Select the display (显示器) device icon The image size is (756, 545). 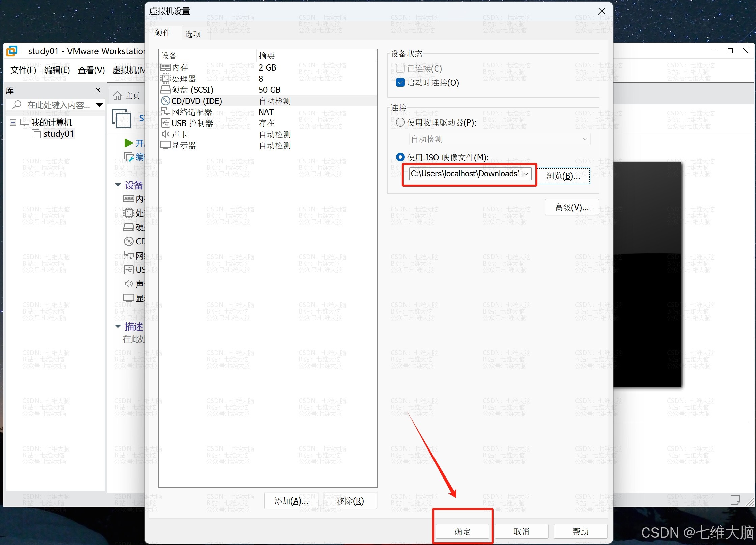click(165, 145)
